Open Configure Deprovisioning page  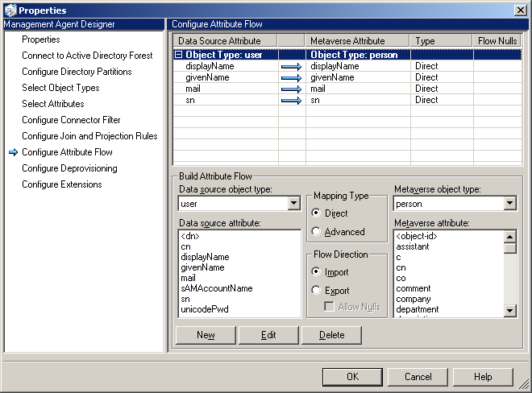pos(69,168)
